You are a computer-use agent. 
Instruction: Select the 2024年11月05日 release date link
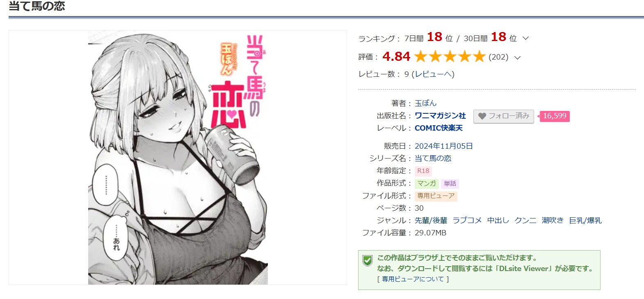444,146
